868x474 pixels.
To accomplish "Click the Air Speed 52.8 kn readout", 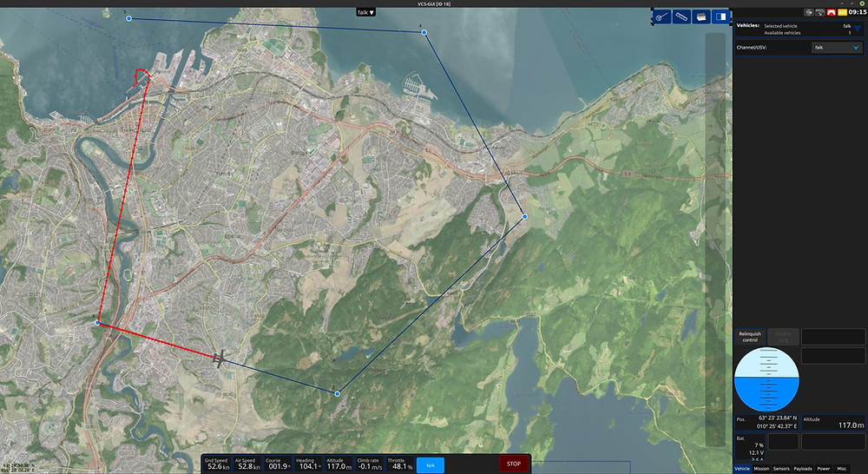I will 247,464.
